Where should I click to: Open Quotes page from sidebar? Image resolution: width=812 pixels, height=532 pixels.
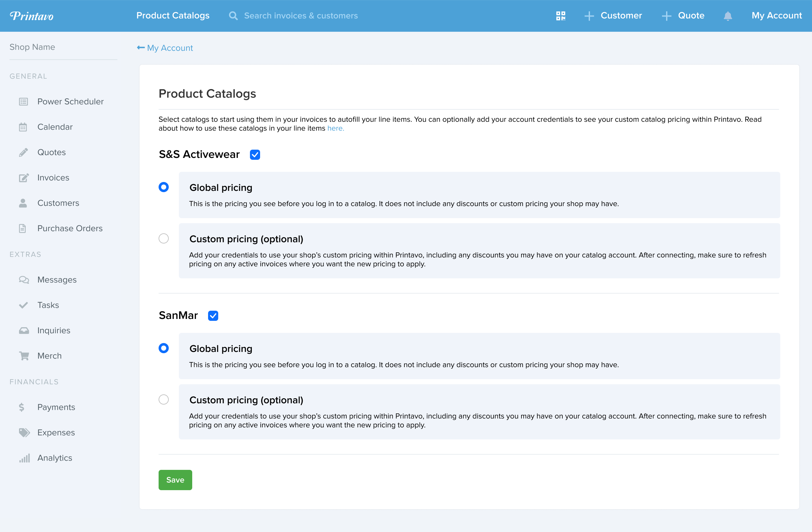pos(51,152)
